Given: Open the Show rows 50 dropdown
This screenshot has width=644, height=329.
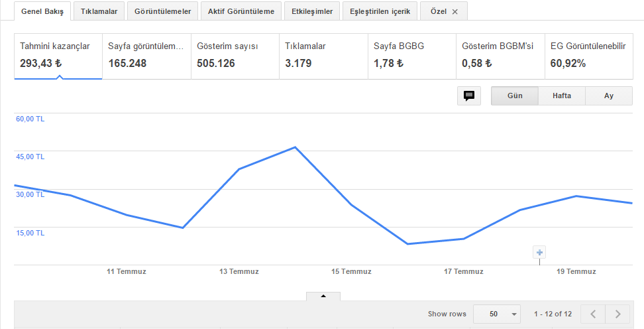Looking at the screenshot, I should [497, 314].
